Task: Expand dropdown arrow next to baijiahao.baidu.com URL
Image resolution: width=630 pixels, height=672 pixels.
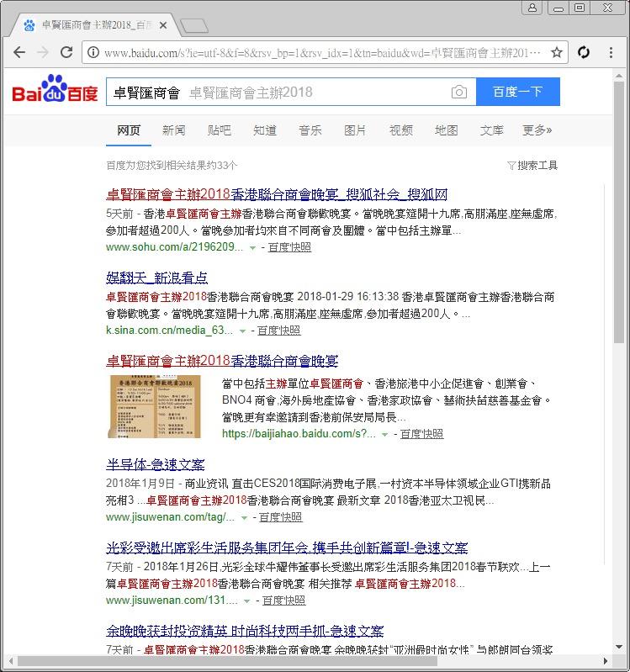Action: (x=385, y=435)
